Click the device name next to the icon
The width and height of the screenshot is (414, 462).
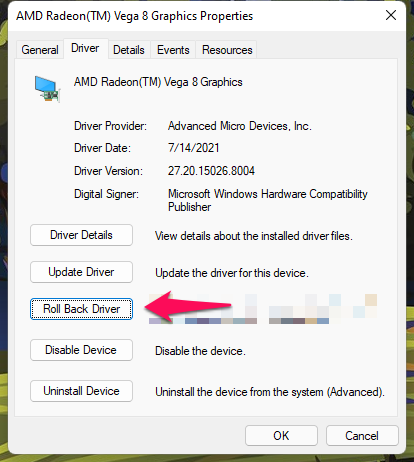coord(158,82)
